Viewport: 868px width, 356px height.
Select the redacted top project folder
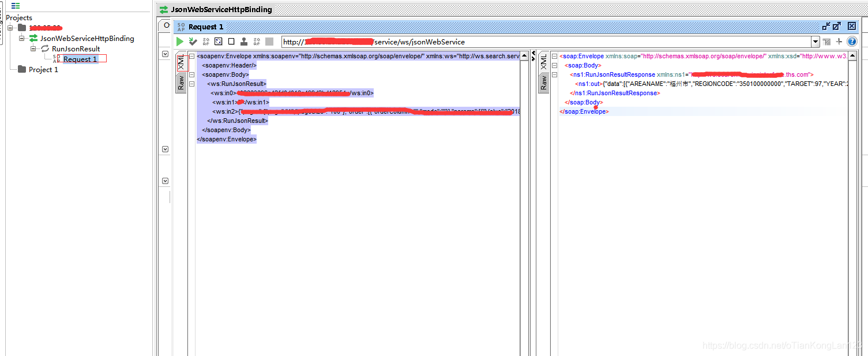tap(46, 28)
